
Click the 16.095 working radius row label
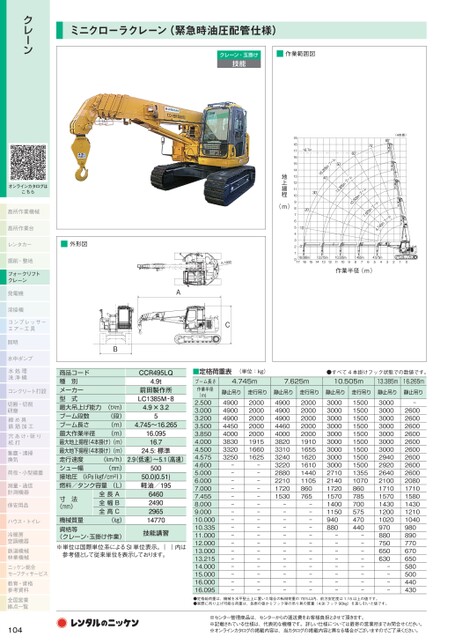click(204, 590)
